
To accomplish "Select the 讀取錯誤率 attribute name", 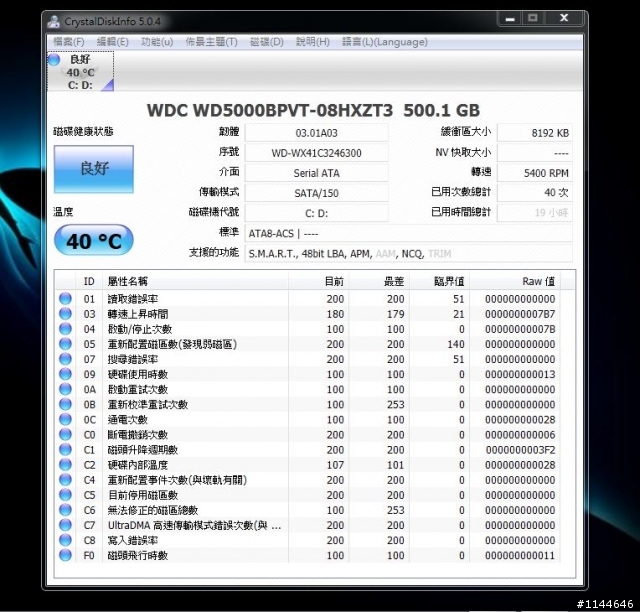I will (133, 299).
